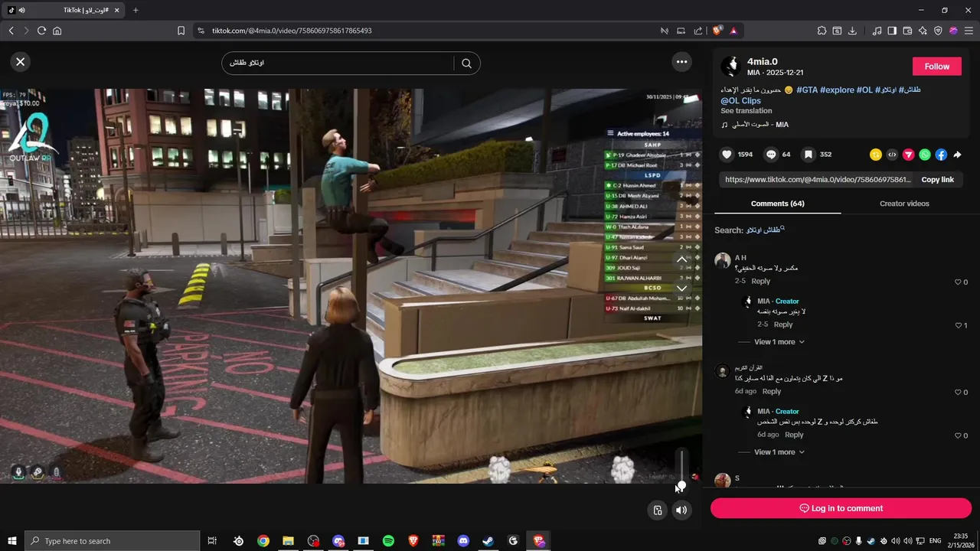Open more share options arrow
The height and width of the screenshot is (551, 980).
pos(957,155)
